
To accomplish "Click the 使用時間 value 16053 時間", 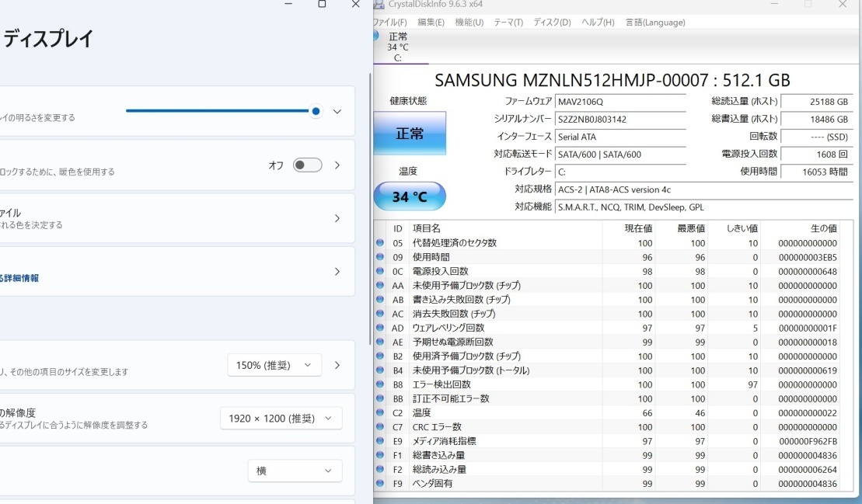I will (816, 172).
